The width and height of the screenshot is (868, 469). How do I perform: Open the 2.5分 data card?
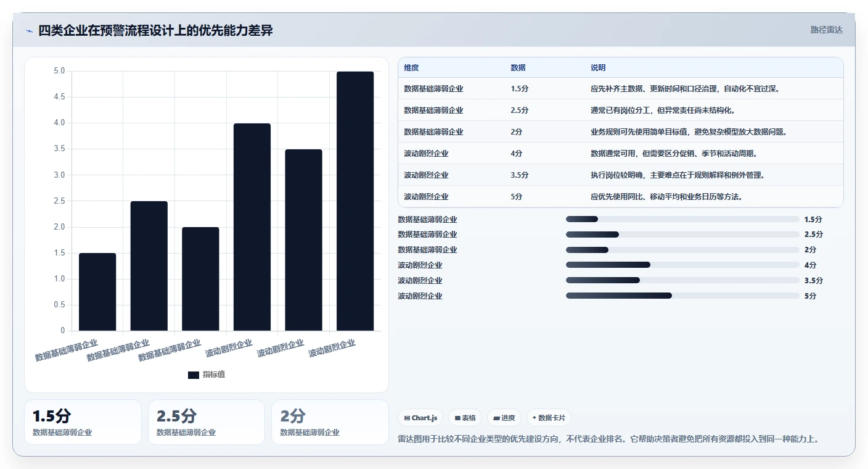(x=207, y=422)
